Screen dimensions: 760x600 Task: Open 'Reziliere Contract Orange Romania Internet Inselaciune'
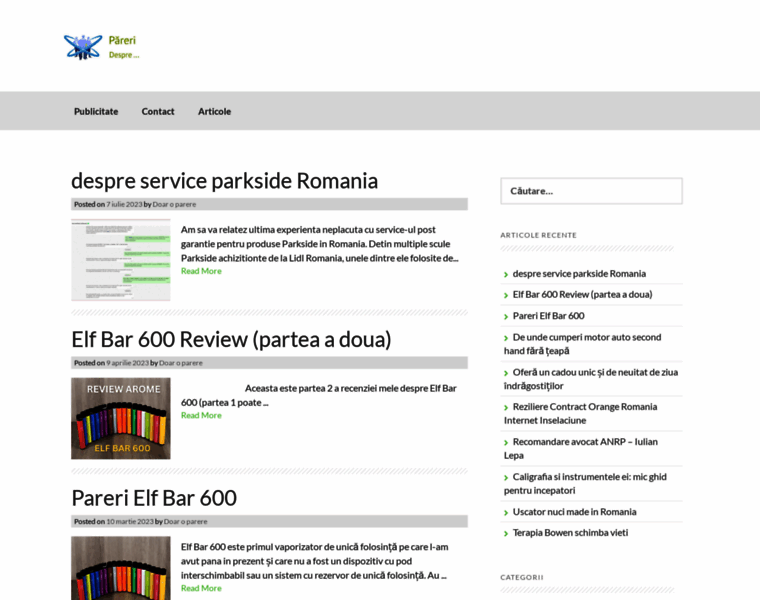[x=581, y=413]
